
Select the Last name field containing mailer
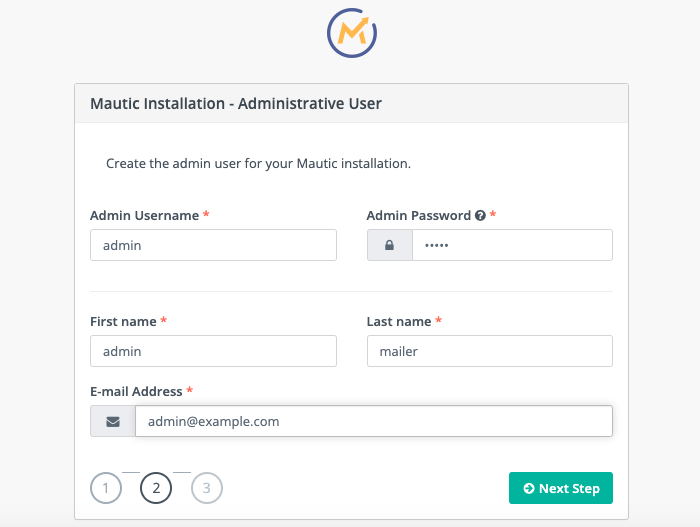(x=489, y=351)
